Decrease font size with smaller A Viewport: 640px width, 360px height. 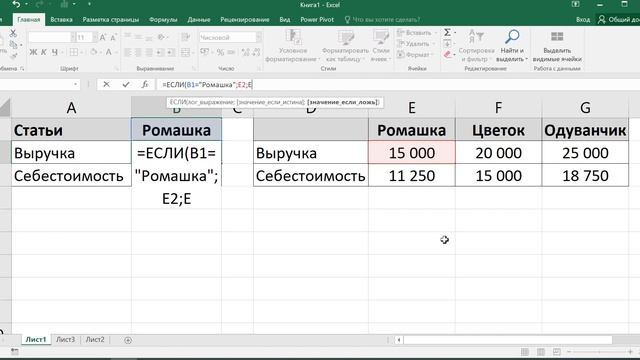[113, 38]
